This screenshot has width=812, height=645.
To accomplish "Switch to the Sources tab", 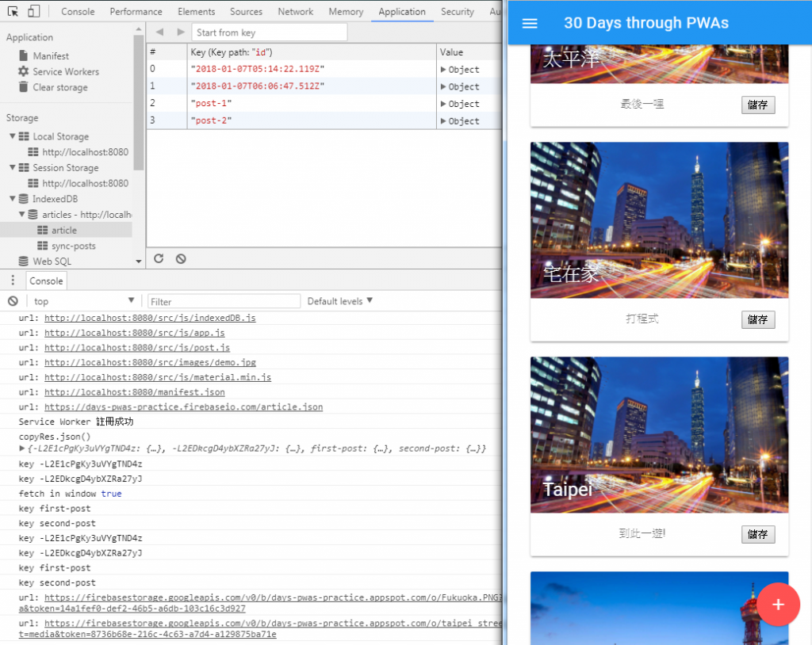I will tap(246, 11).
